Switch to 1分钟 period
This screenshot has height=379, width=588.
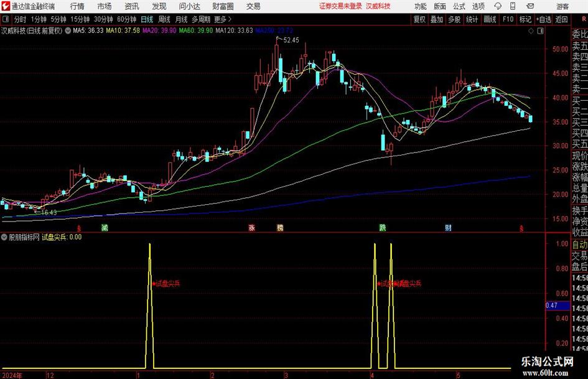click(39, 19)
